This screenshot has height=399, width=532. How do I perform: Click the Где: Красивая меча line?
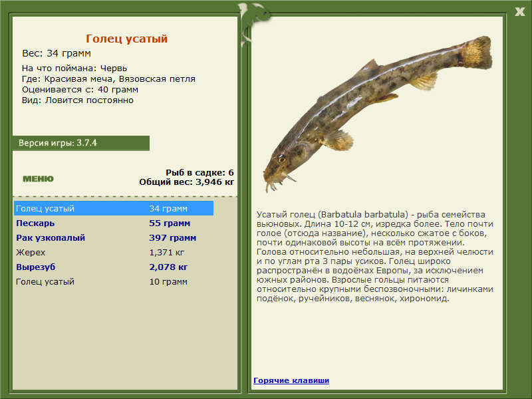click(108, 79)
